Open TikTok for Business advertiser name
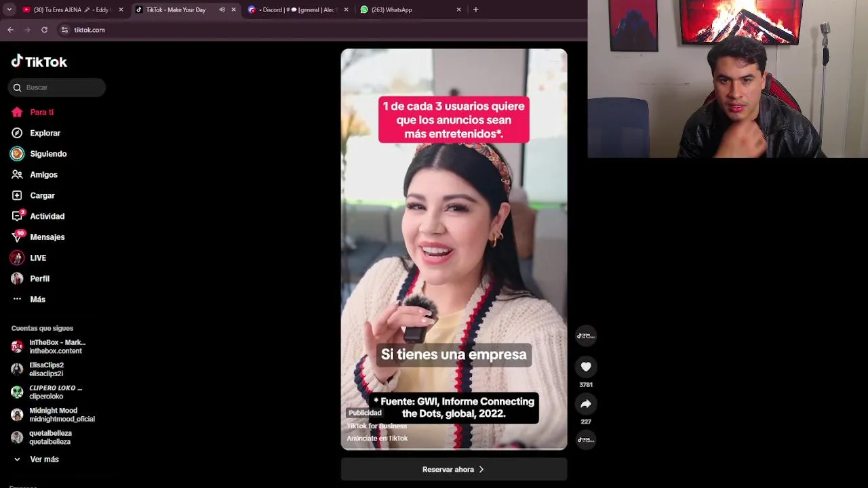Screen dimensions: 868x488 click(377, 426)
